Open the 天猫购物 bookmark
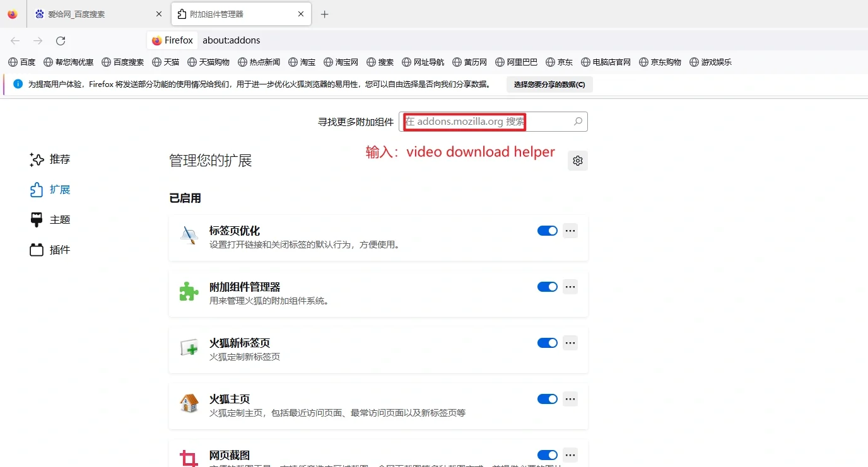This screenshot has width=868, height=467. [x=208, y=62]
